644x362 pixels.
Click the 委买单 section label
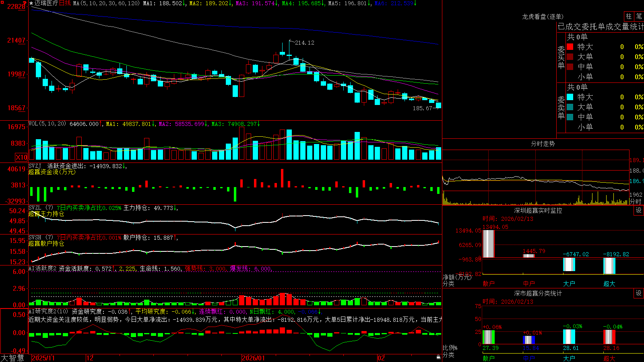pyautogui.click(x=561, y=57)
